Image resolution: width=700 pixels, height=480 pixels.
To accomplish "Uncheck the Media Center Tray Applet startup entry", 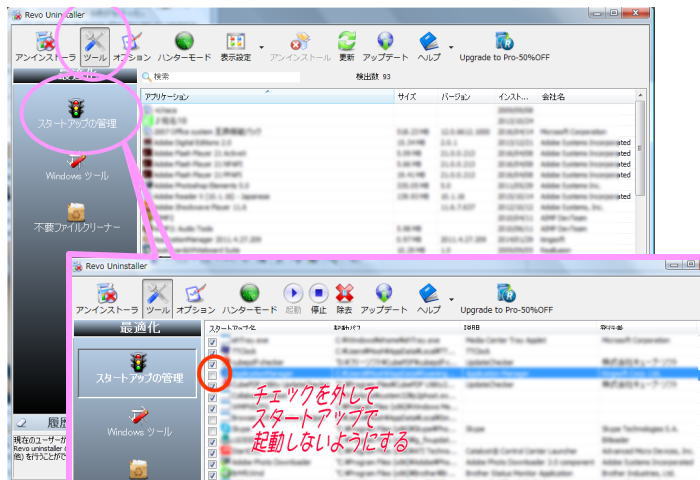I will coord(212,342).
